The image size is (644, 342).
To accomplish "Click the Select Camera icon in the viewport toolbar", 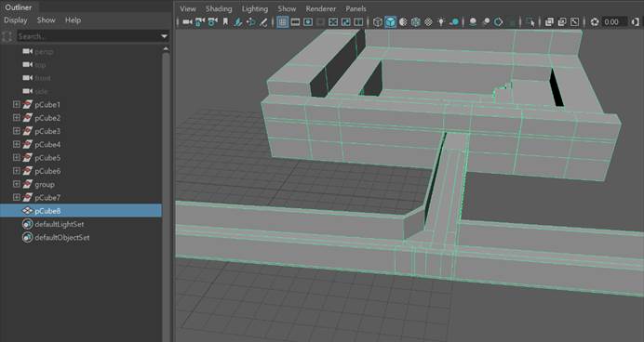I will (x=187, y=21).
